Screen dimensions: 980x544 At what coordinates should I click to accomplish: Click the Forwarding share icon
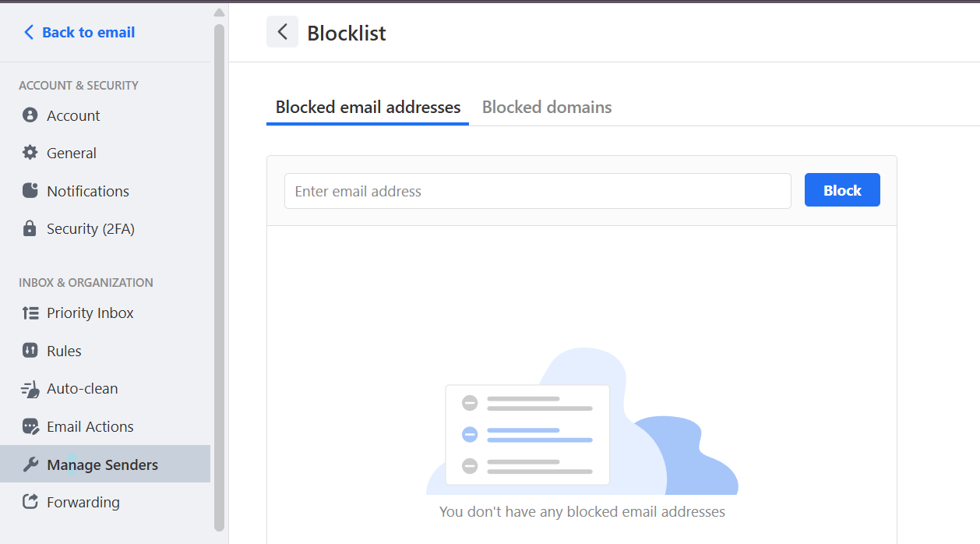pos(30,502)
